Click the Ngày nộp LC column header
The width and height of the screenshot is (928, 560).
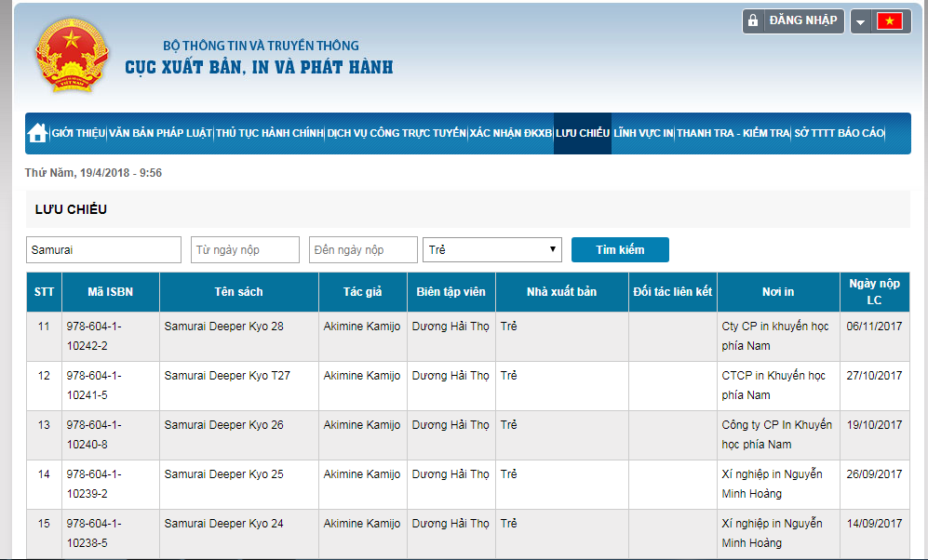coord(874,291)
